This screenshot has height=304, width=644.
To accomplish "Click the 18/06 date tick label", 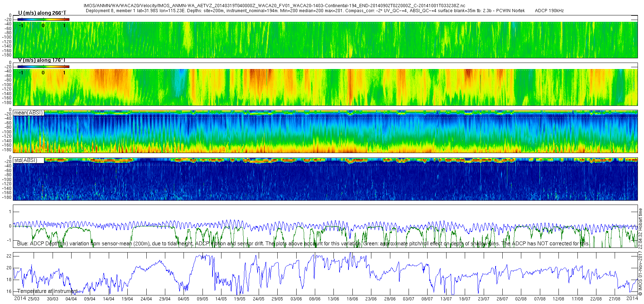I will 352,299.
